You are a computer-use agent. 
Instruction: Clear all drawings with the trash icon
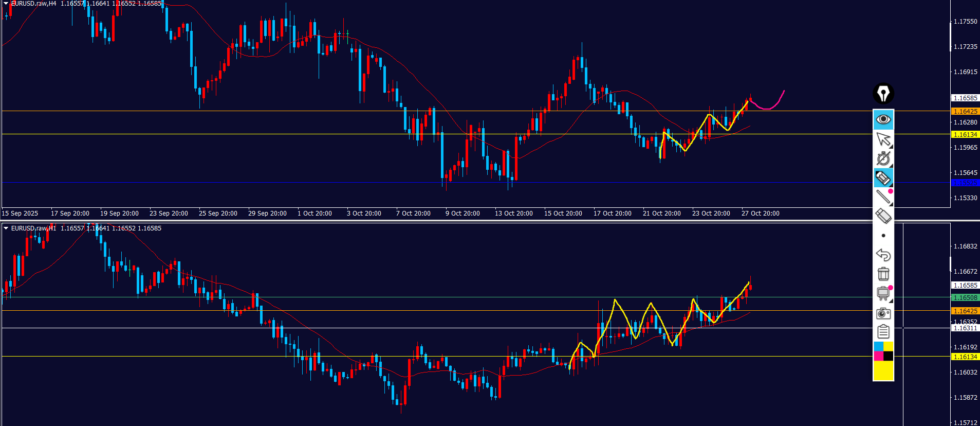883,274
